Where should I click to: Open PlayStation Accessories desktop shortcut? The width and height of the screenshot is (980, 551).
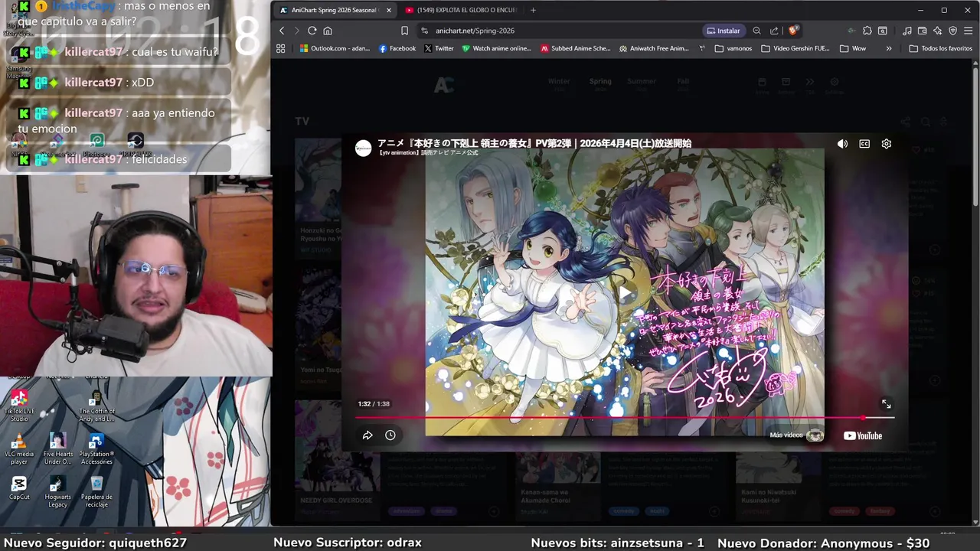point(96,449)
